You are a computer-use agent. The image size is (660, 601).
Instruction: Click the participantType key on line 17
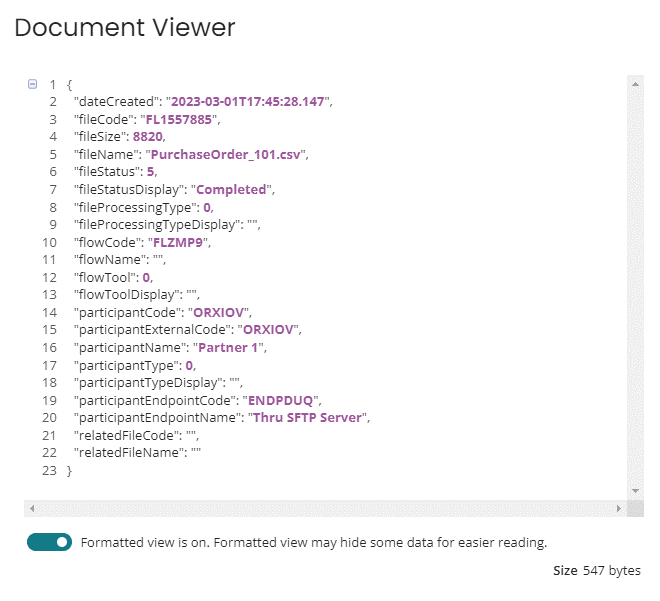coord(126,365)
